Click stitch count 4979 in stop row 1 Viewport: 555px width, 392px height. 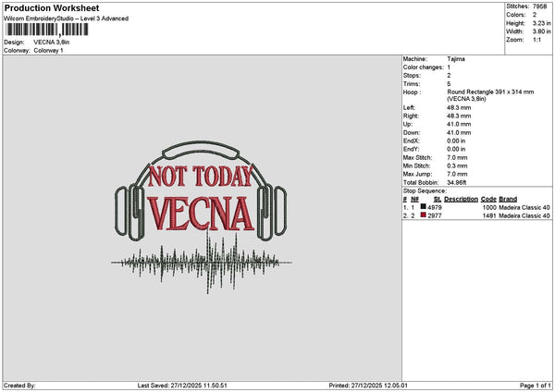click(x=435, y=207)
